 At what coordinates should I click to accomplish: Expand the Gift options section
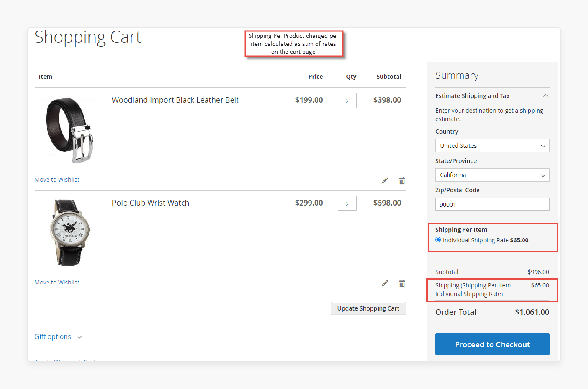[58, 337]
